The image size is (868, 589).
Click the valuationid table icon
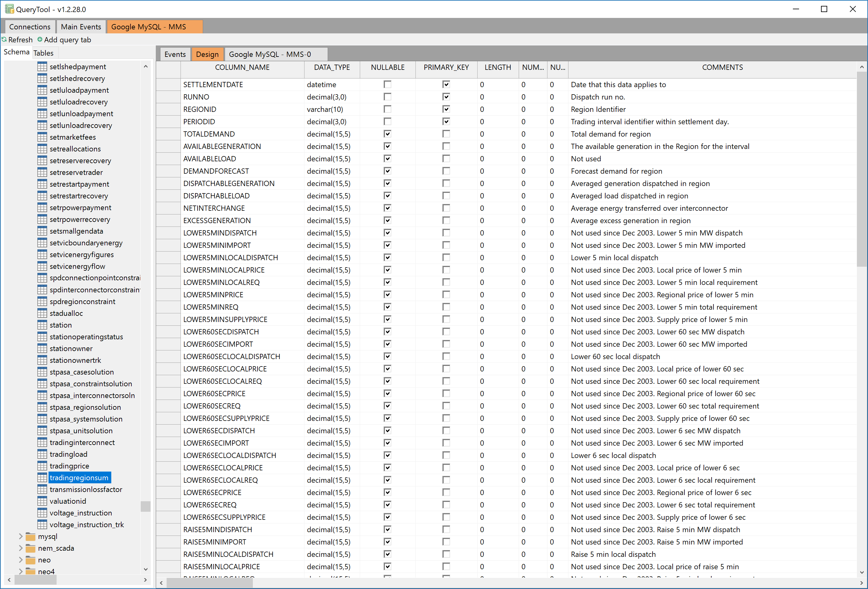[42, 501]
